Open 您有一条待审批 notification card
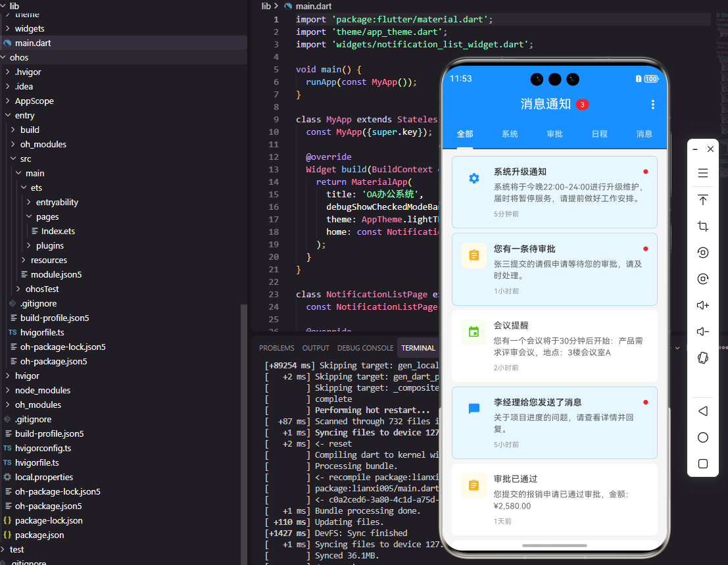Screen dimensions: 728x565 tap(554, 269)
